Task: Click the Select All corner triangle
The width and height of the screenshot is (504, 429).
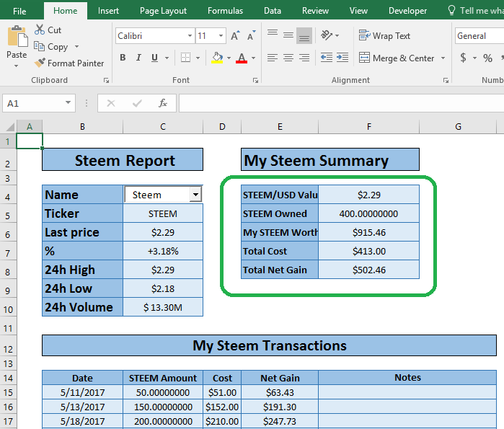Action: [x=10, y=127]
